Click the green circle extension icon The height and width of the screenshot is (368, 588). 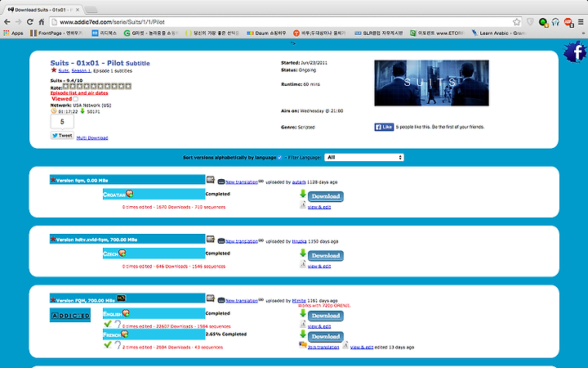(x=543, y=22)
